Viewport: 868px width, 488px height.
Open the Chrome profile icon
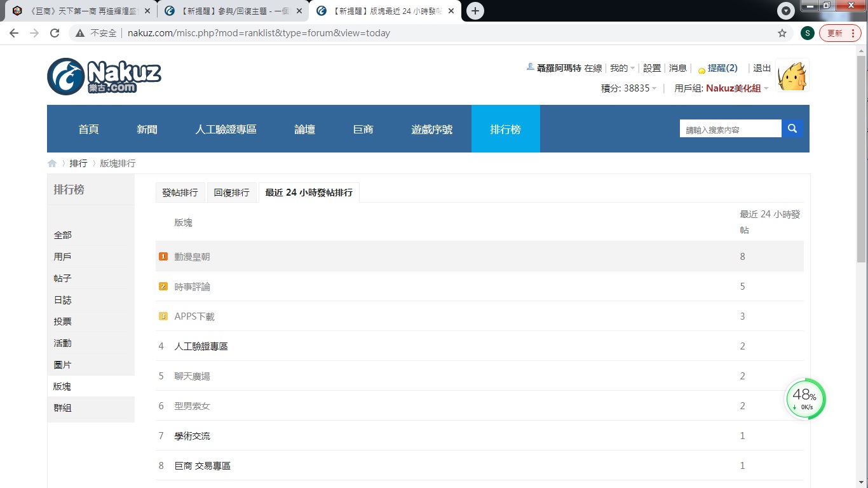[807, 33]
